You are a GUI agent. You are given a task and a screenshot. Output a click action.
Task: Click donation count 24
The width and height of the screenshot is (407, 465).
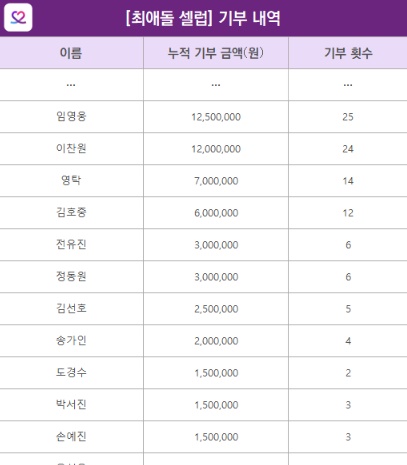click(x=348, y=149)
